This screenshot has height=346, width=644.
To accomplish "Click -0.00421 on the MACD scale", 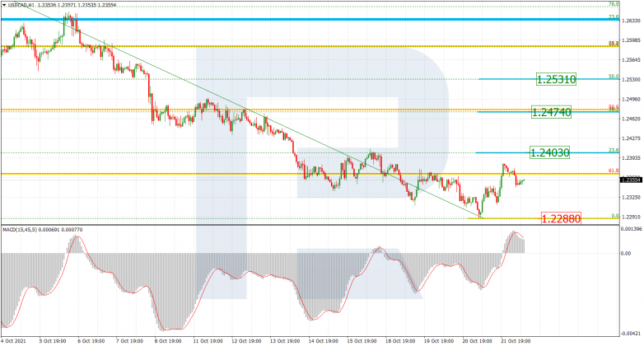I will (632, 334).
